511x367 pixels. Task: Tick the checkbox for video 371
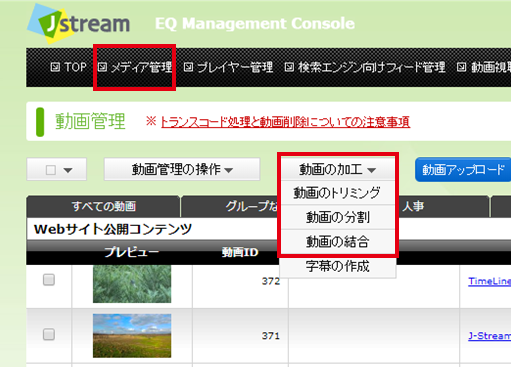click(x=49, y=334)
